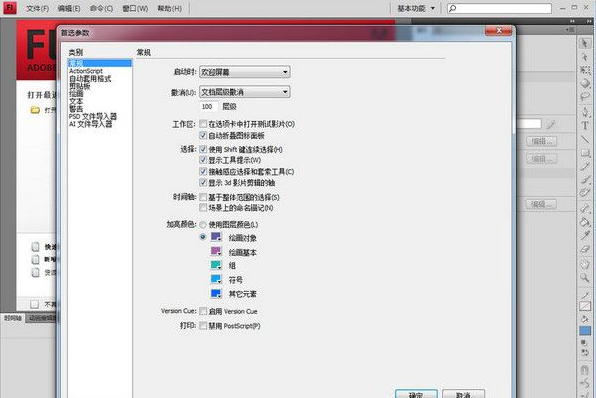Select the Free Transform tool
Image resolution: width=596 pixels, height=398 pixels.
585,70
